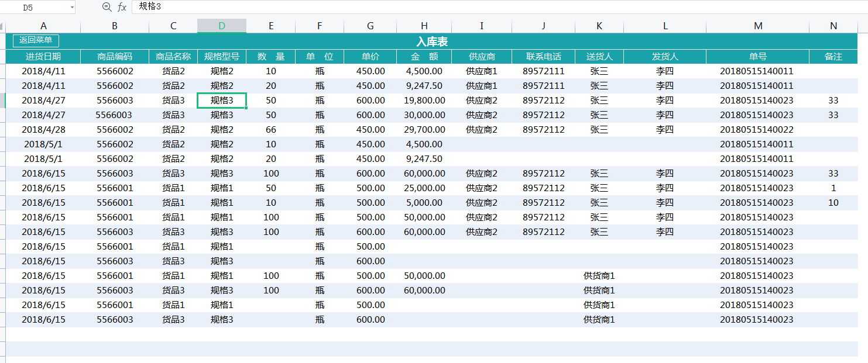This screenshot has height=363, width=868.
Task: Click the amount cell 30,000.00
Action: (424, 115)
